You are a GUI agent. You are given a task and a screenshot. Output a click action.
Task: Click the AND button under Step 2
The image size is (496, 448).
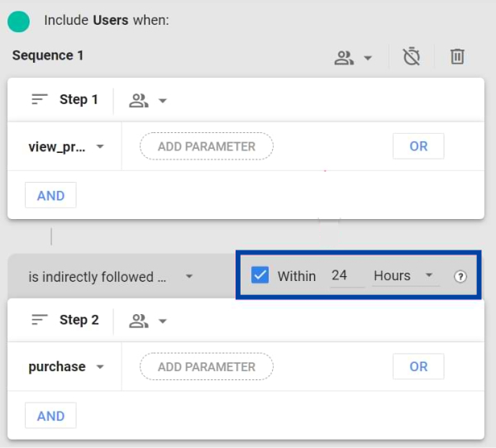coord(50,416)
